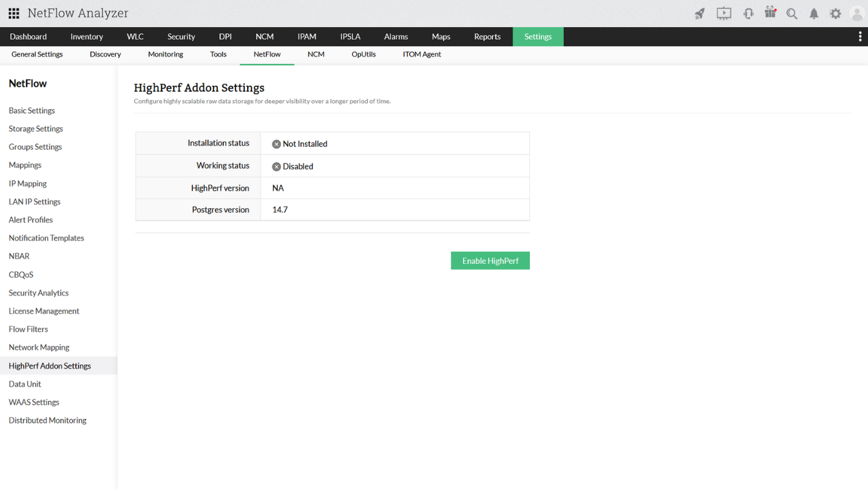The height and width of the screenshot is (491, 868).
Task: Switch to the WLC tab
Action: coord(135,37)
